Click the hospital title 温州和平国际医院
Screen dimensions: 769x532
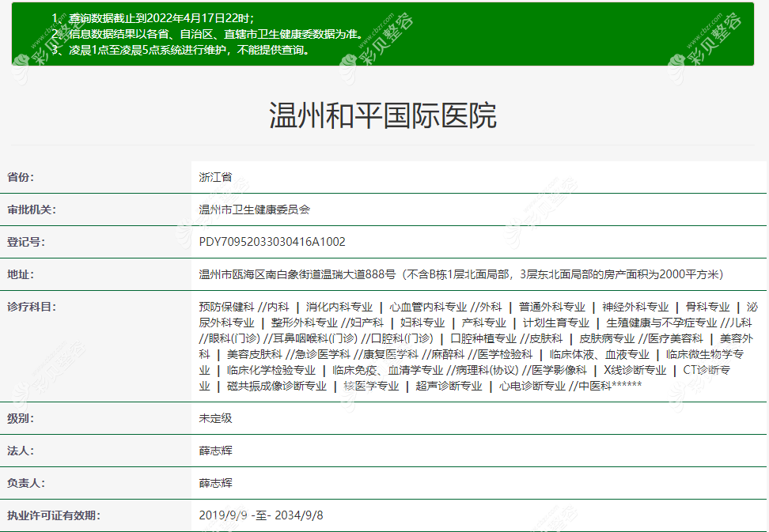(383, 115)
